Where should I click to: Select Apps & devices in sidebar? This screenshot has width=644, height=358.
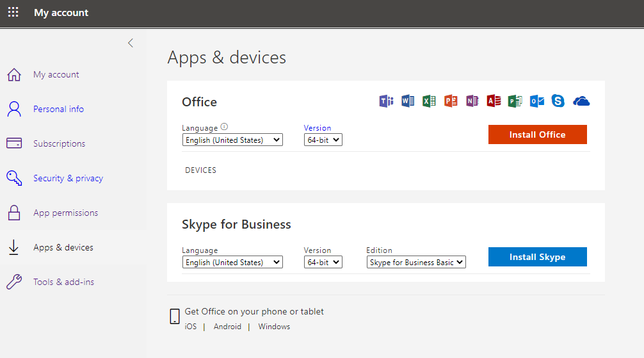pyautogui.click(x=63, y=247)
